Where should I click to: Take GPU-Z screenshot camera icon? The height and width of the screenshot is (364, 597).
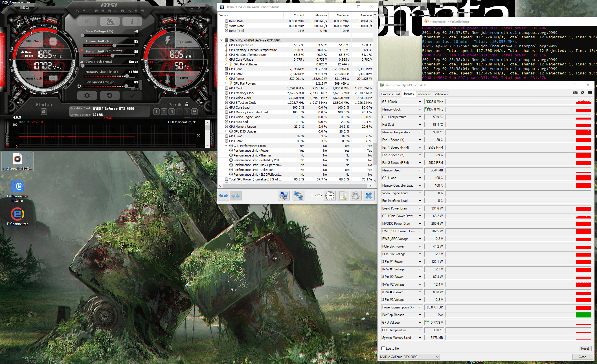575,92
